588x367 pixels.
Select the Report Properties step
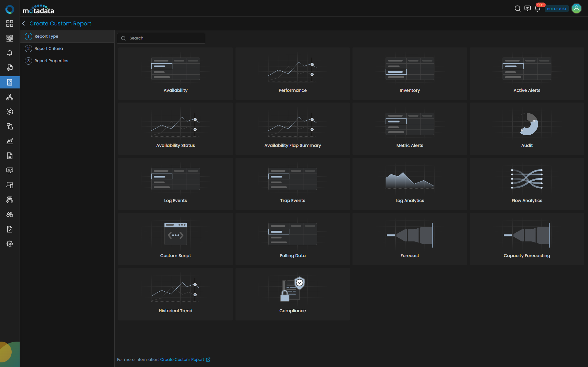[51, 61]
